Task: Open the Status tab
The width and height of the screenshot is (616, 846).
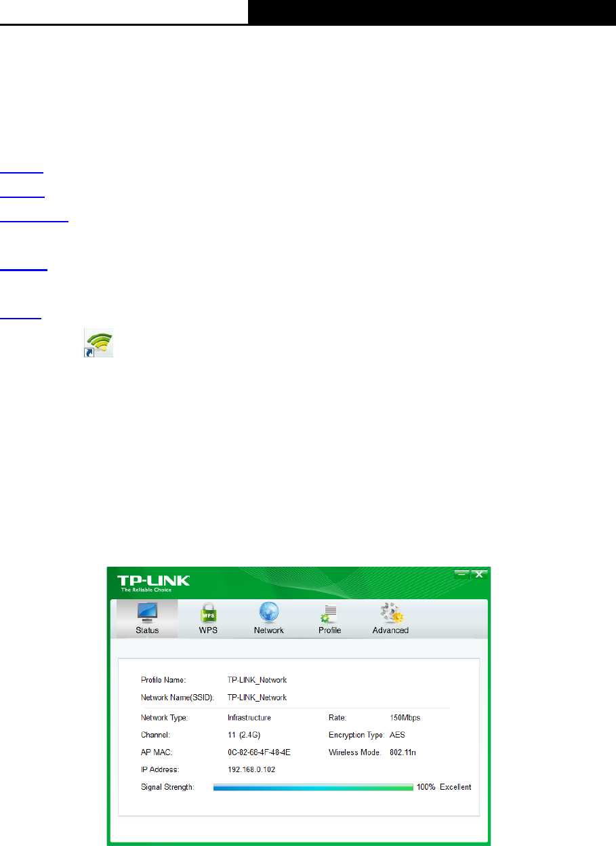Action: (147, 618)
